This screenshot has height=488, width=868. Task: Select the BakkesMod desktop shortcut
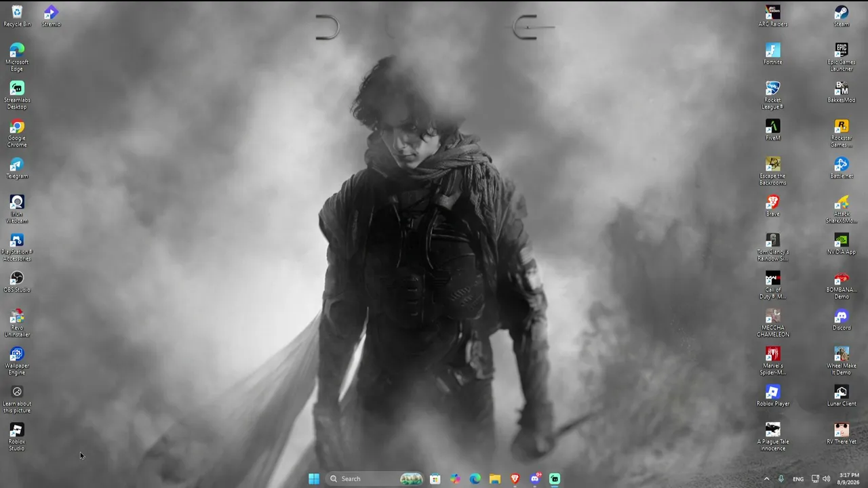[x=842, y=92]
